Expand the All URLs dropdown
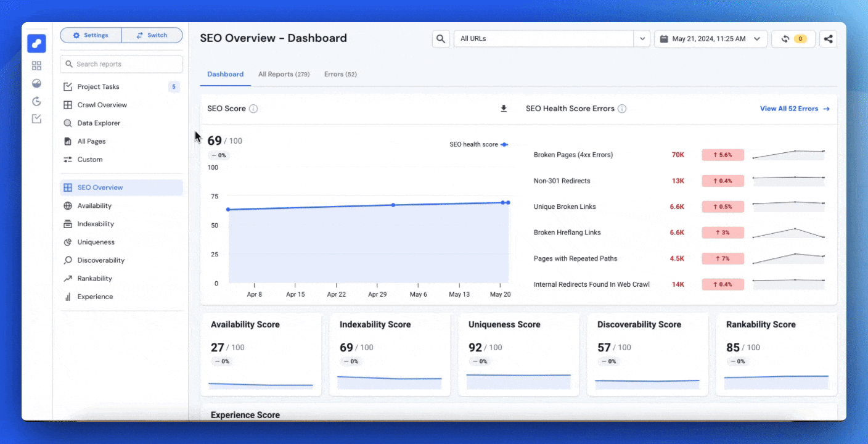This screenshot has height=444, width=868. pyautogui.click(x=642, y=39)
